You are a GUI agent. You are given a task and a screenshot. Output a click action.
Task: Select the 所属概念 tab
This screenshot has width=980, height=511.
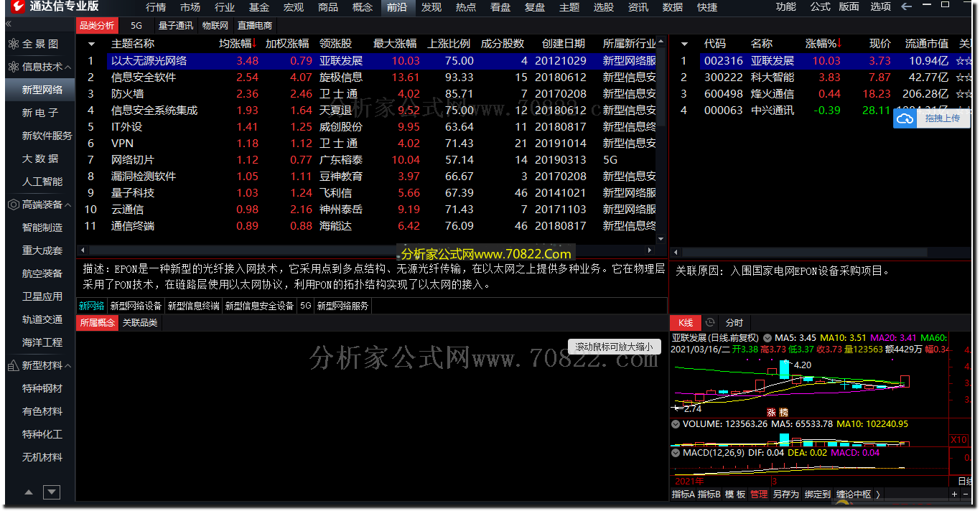[97, 323]
